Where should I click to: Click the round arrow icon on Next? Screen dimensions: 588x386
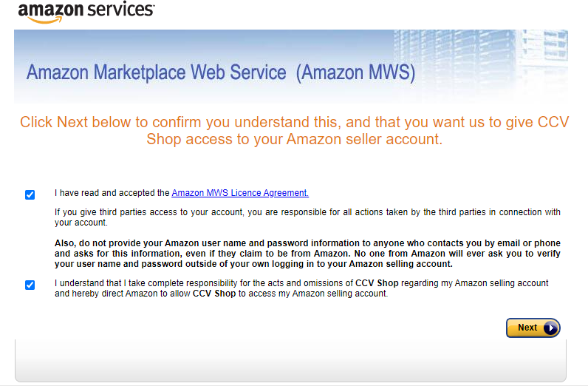[550, 328]
